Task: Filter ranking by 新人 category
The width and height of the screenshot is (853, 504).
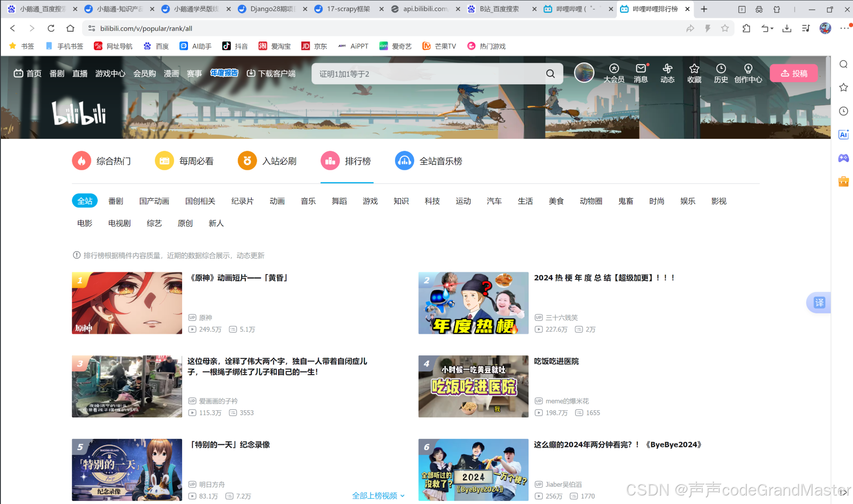Action: pos(216,223)
